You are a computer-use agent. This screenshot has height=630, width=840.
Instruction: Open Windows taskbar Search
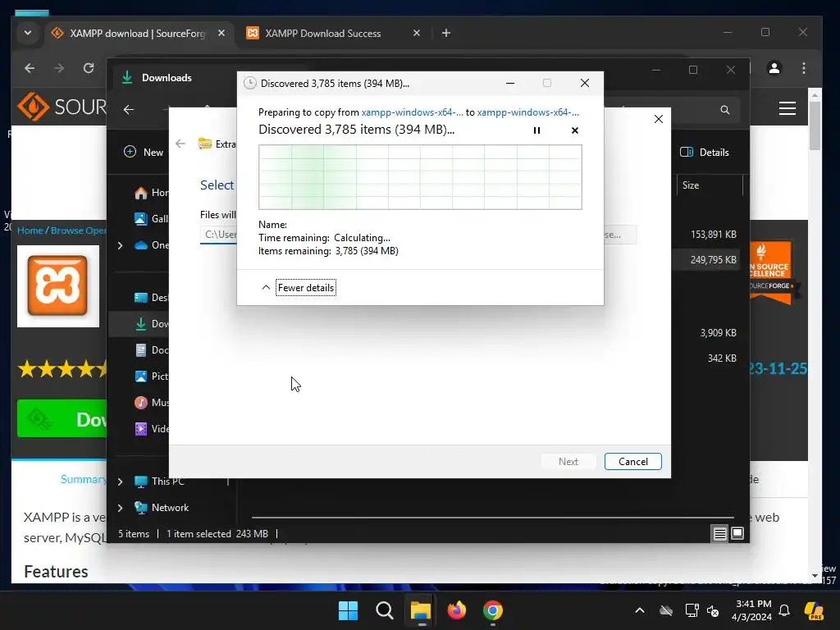pyautogui.click(x=384, y=610)
